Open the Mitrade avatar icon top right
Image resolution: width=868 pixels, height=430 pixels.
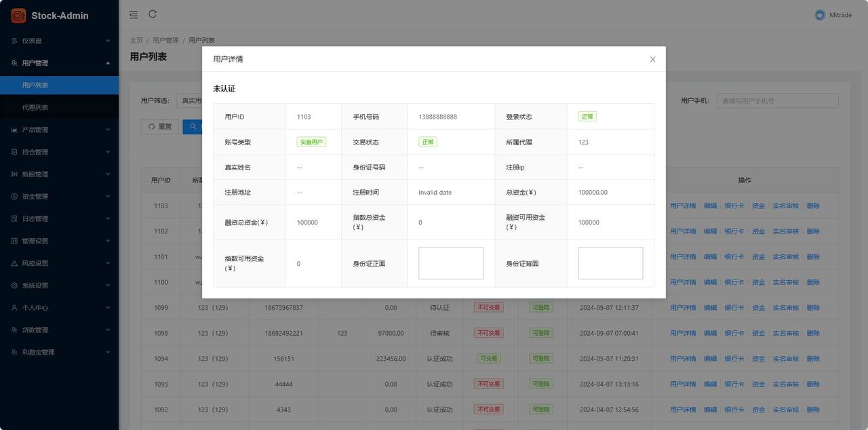pos(818,14)
